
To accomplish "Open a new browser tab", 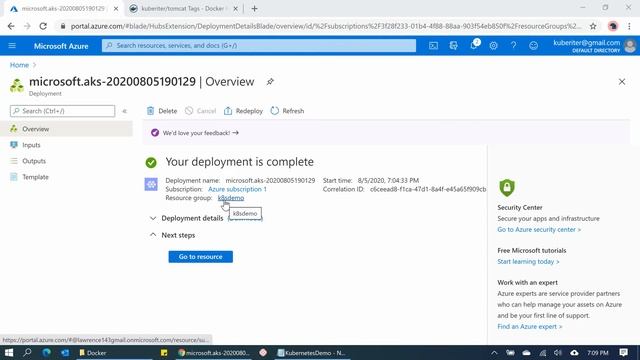I will click(254, 9).
